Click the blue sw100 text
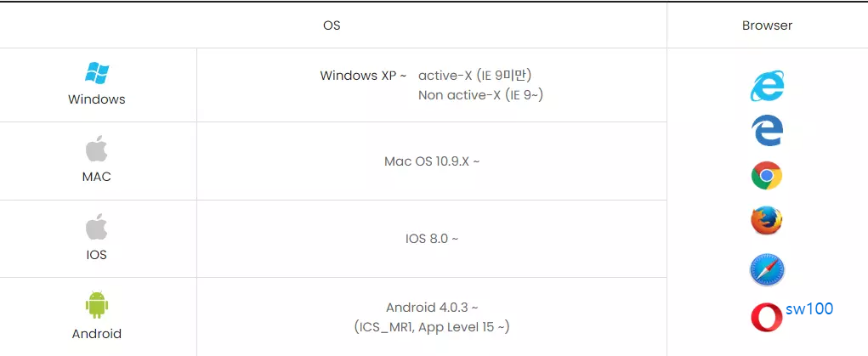This screenshot has width=868, height=356. (x=809, y=309)
